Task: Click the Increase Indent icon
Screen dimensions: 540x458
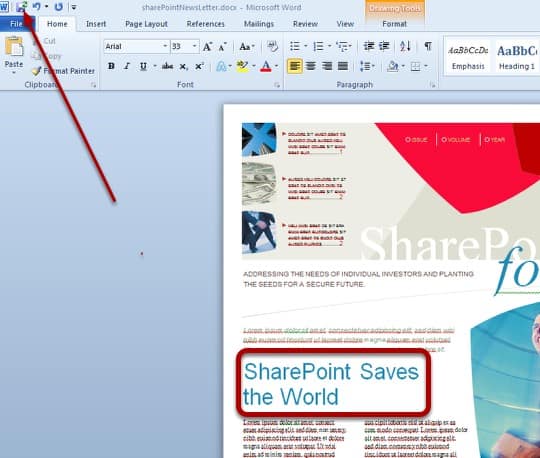Action: tap(384, 46)
